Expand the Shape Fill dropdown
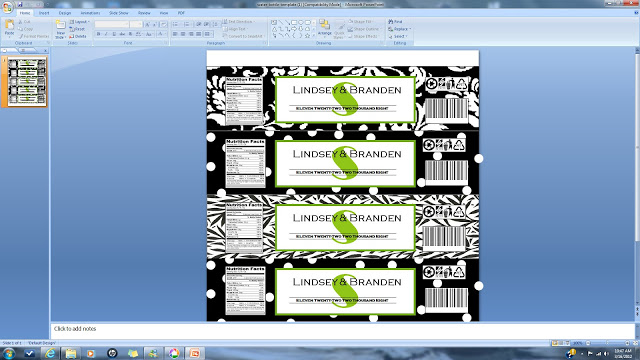The height and width of the screenshot is (360, 640). pos(362,22)
